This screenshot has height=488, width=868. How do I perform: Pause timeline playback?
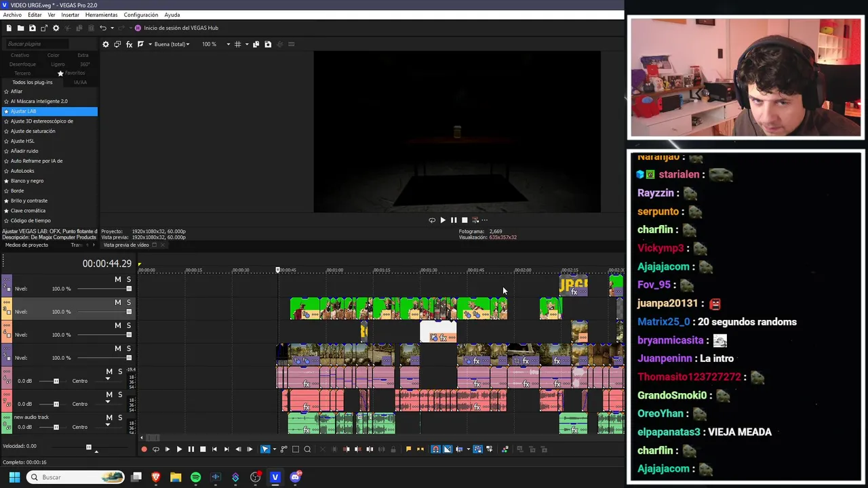191,449
